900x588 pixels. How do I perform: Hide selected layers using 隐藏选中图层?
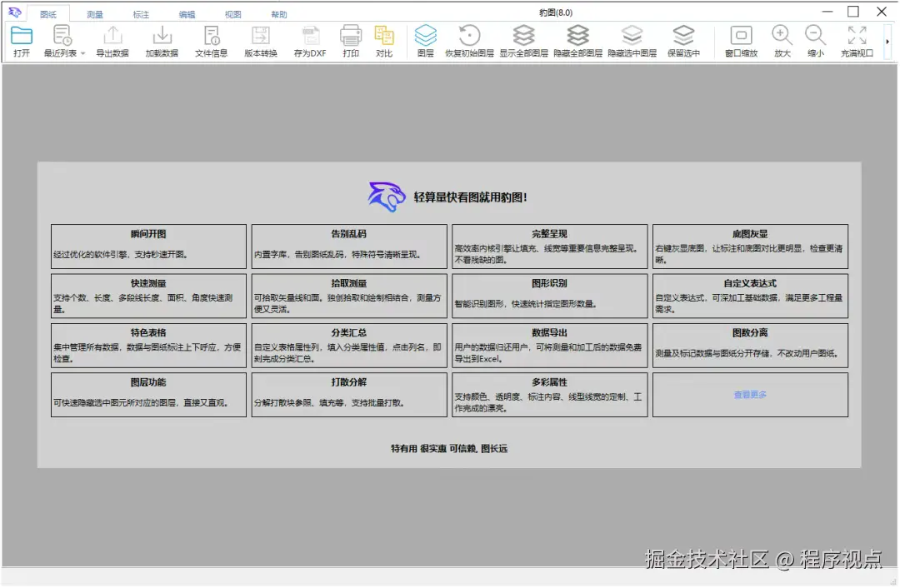[x=632, y=39]
